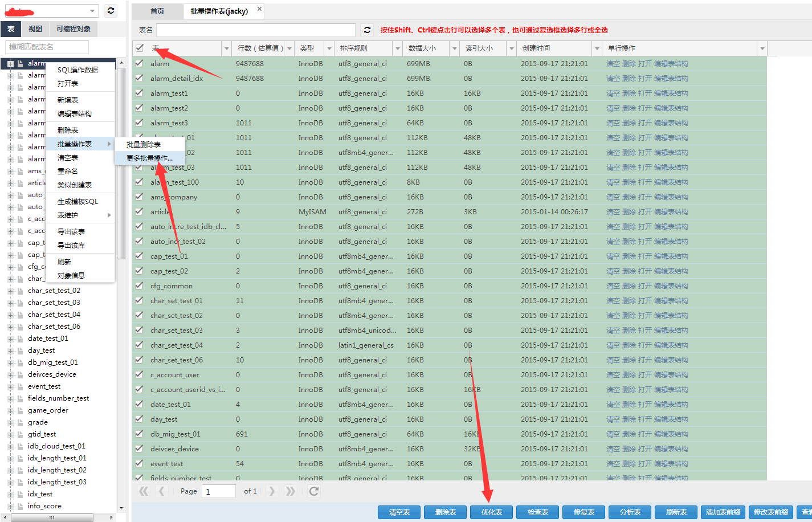
Task: Uncheck the alarm_test1 row checkbox
Action: pyautogui.click(x=140, y=93)
